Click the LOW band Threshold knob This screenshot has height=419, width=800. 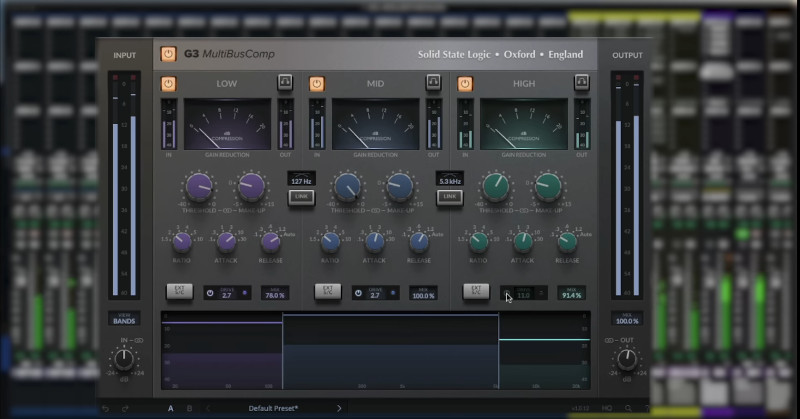click(198, 186)
